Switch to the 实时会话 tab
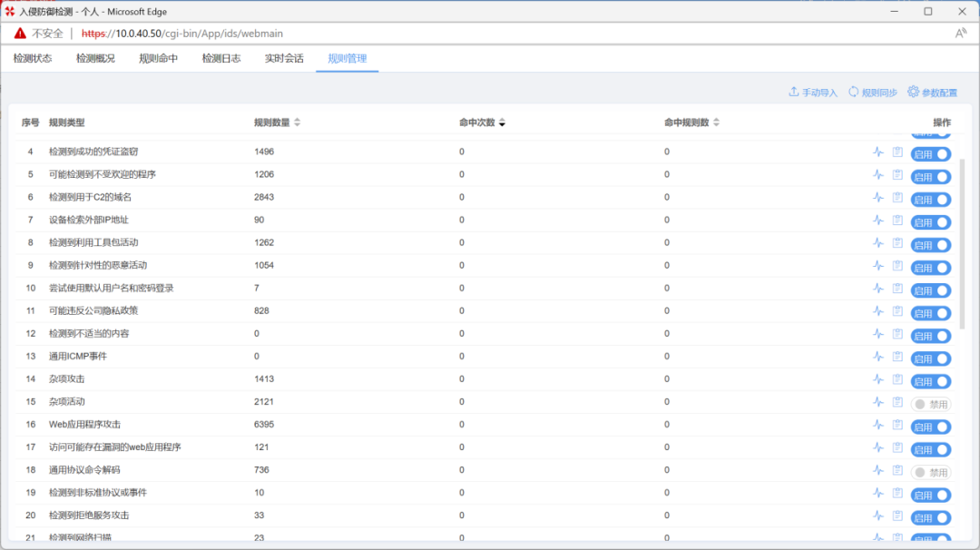Image resolution: width=980 pixels, height=550 pixels. tap(284, 58)
